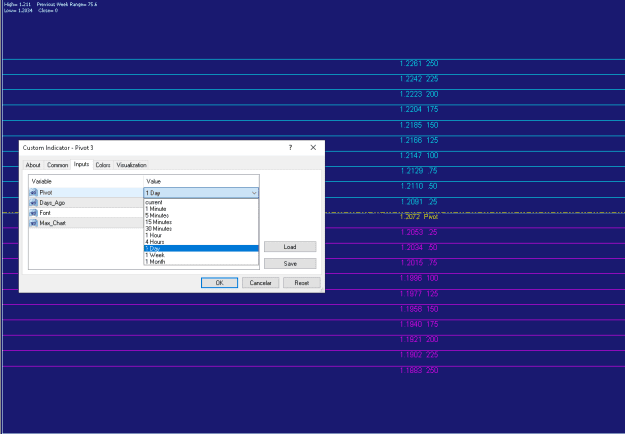Click the Days_Ago variable type icon
Viewport: 625px width, 434px height.
coord(33,203)
